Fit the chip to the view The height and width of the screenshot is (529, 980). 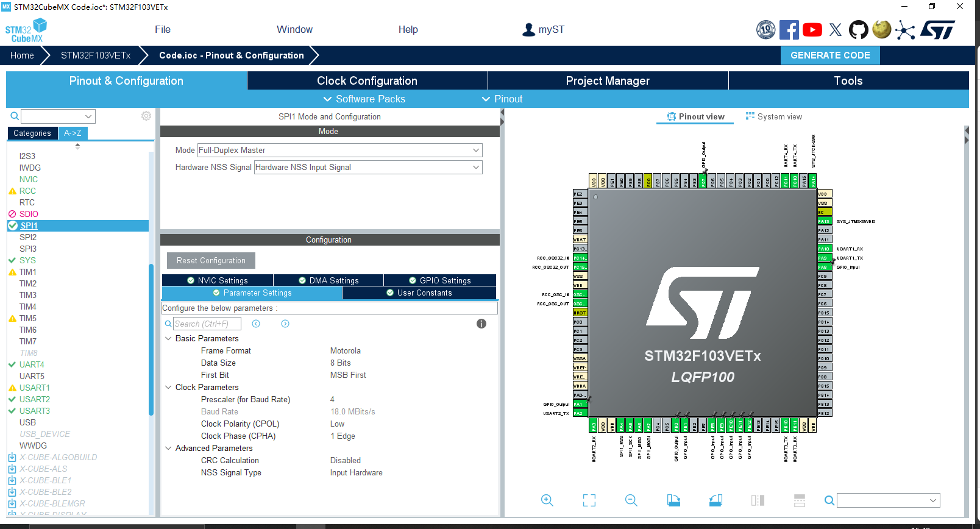(x=589, y=500)
